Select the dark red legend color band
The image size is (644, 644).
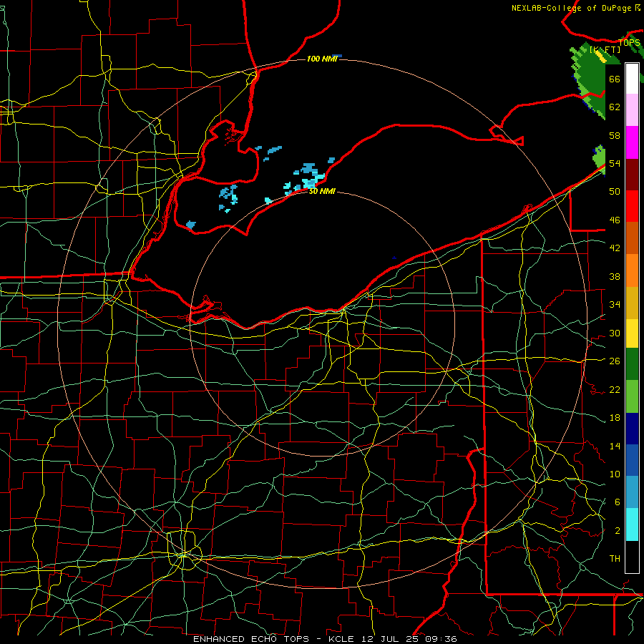click(x=632, y=175)
